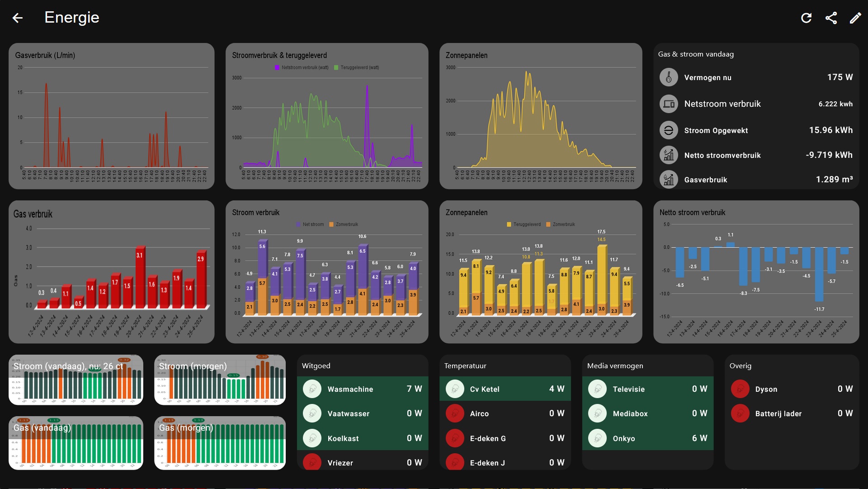The image size is (868, 489).
Task: Click Stroomverbruik & teruggeleverd title
Action: coord(279,55)
